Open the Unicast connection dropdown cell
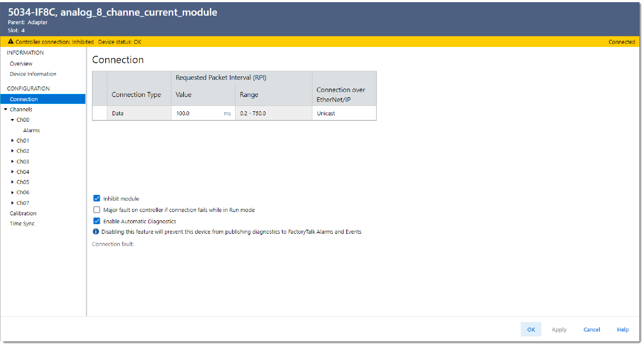This screenshot has height=346, width=644. coord(344,113)
